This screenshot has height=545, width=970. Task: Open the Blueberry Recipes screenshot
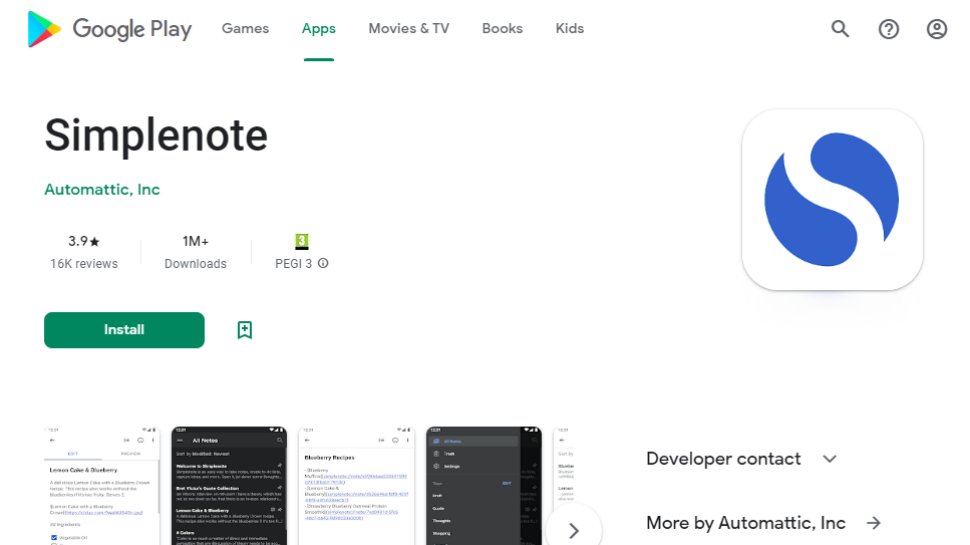356,486
